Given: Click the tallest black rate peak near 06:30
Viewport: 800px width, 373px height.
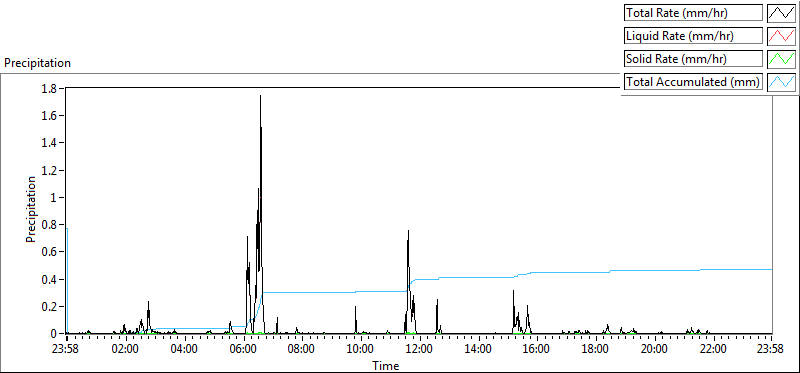Looking at the screenshot, I should click(260, 96).
